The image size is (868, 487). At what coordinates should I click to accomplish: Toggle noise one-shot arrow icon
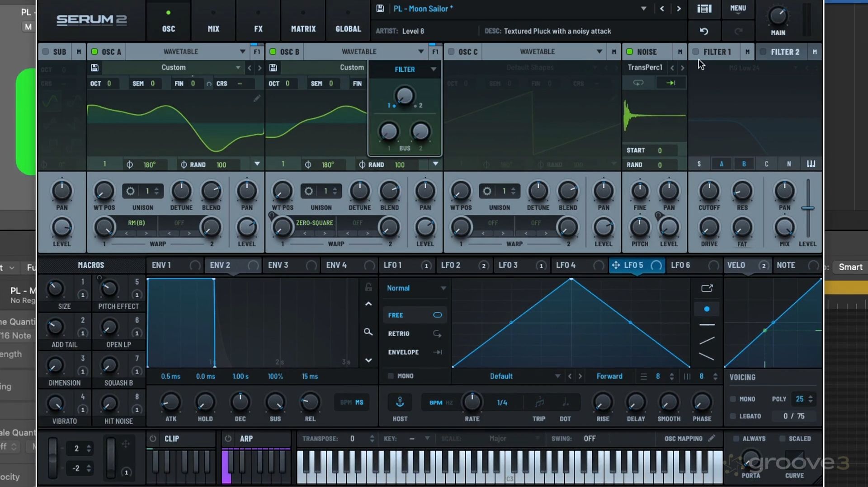[671, 83]
